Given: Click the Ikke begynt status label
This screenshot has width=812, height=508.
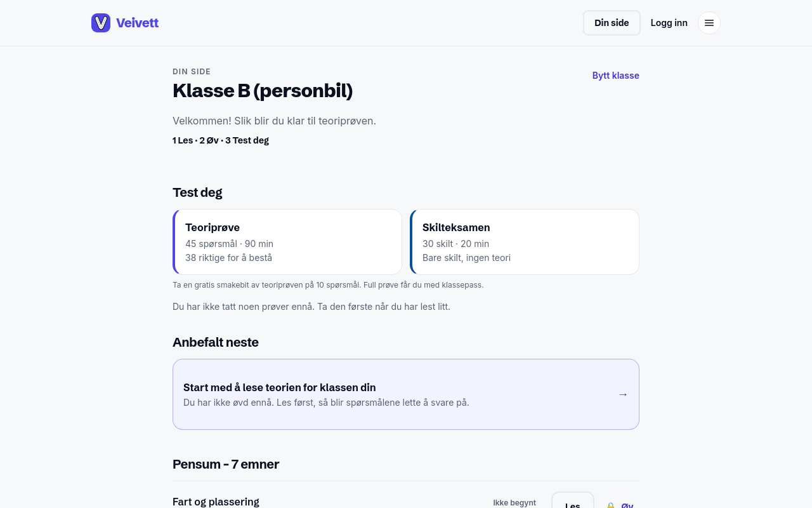Looking at the screenshot, I should [514, 503].
